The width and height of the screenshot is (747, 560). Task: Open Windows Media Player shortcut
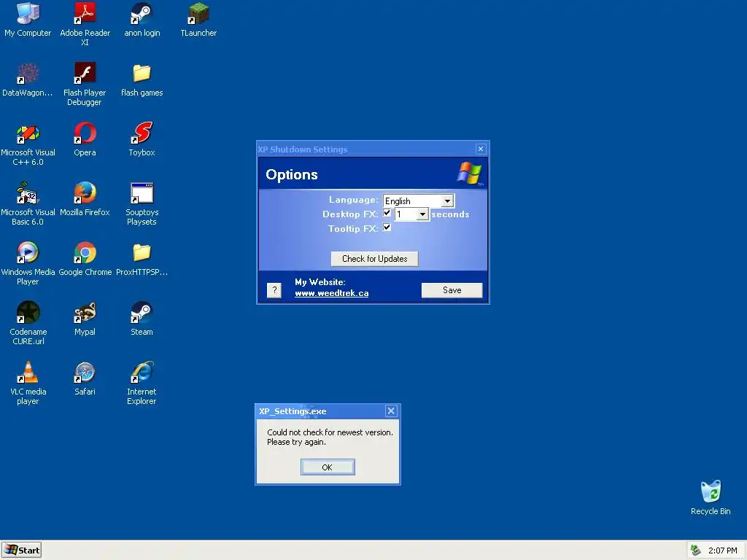coord(28,263)
